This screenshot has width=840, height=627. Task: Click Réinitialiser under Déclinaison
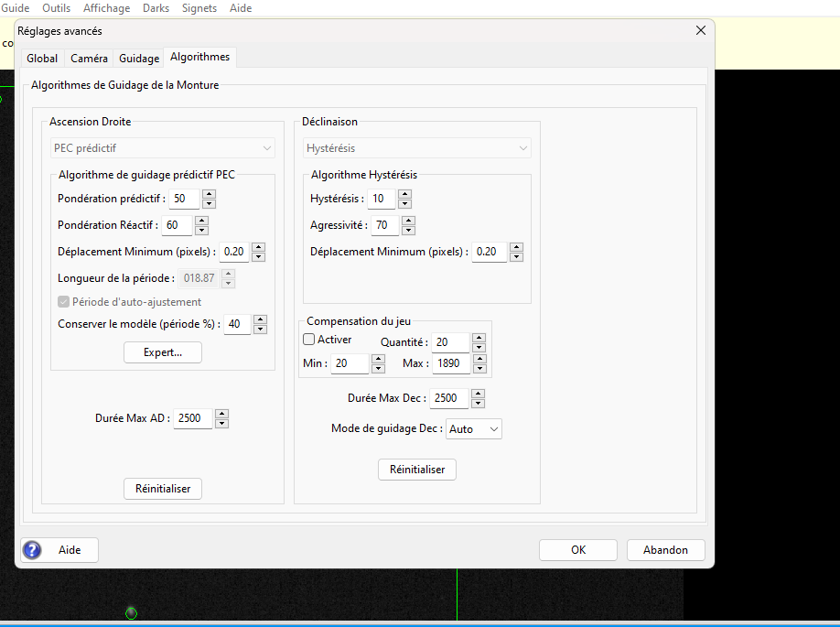(416, 470)
